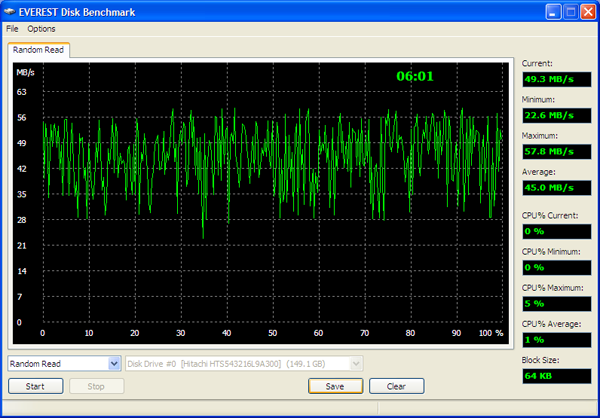Click the CPU% Maximum value 5 %
The image size is (600, 418).
click(x=557, y=304)
